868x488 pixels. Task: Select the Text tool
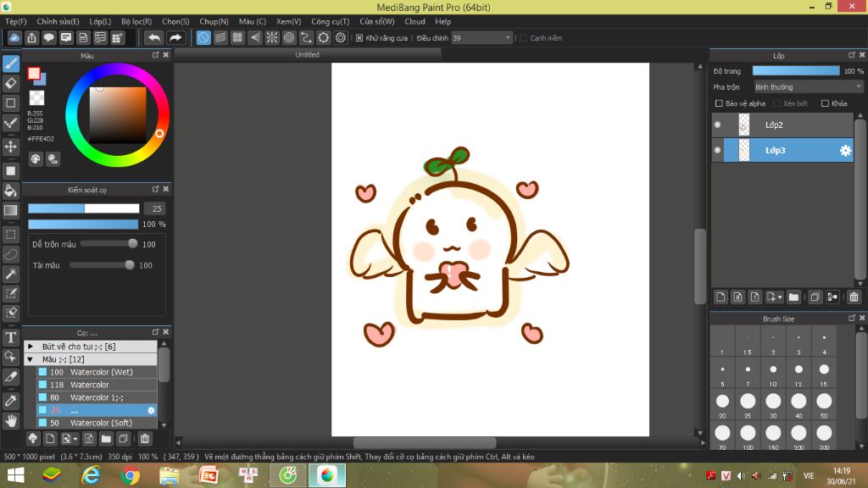click(x=10, y=337)
